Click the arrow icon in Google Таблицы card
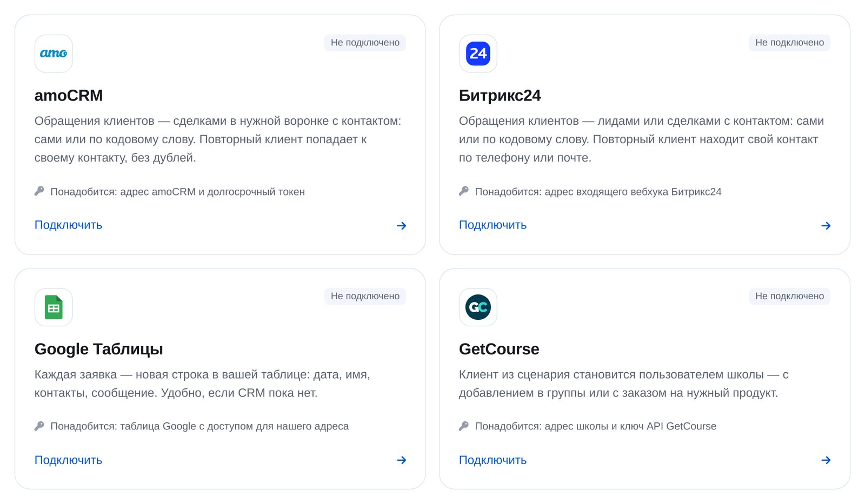865x504 pixels. pyautogui.click(x=401, y=460)
